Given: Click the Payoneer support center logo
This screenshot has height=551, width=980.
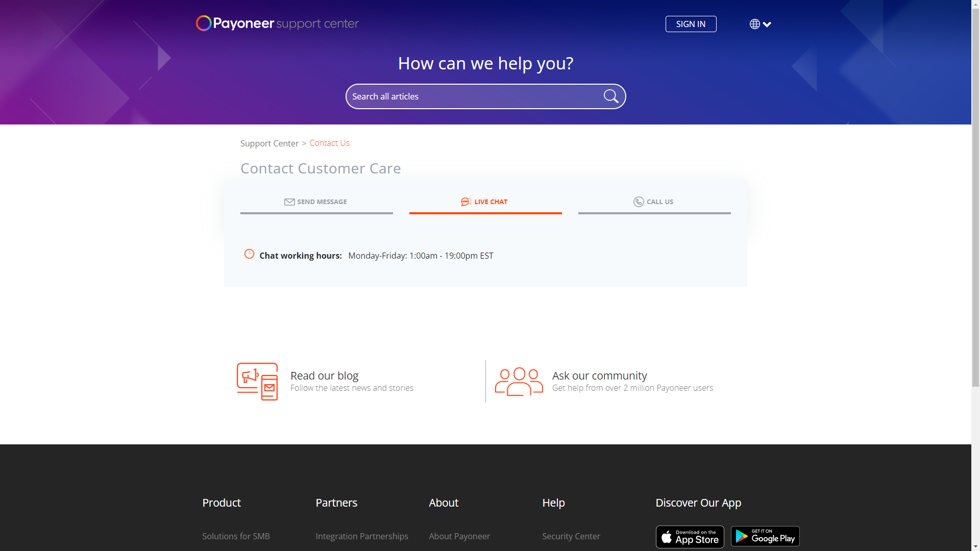Looking at the screenshot, I should tap(277, 23).
